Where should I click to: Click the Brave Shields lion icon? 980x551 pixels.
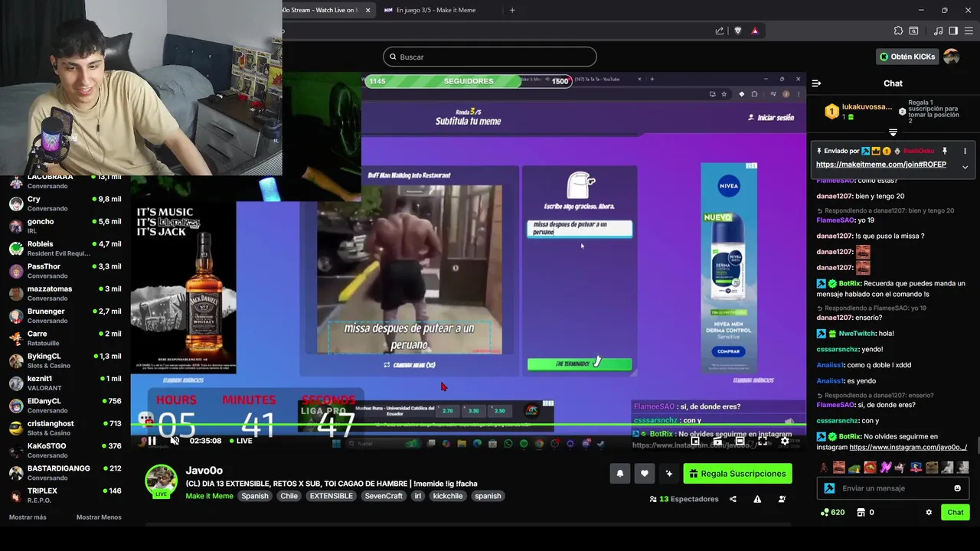pyautogui.click(x=738, y=31)
